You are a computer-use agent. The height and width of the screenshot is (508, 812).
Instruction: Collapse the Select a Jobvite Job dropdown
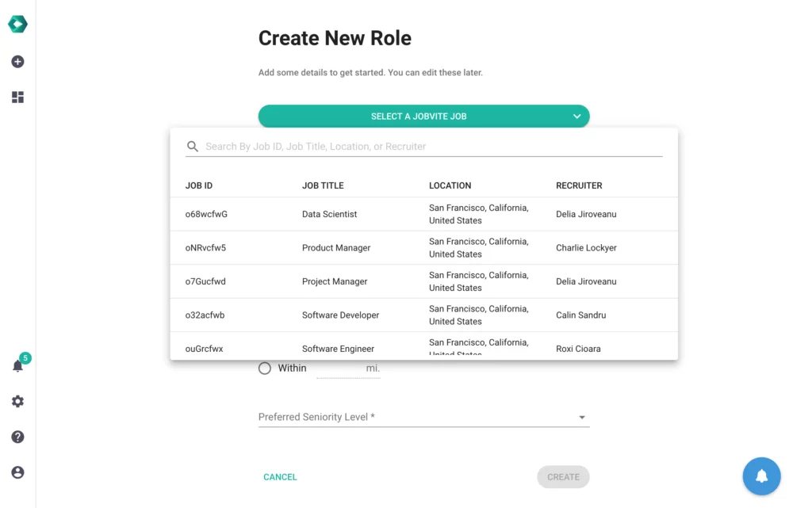click(577, 116)
